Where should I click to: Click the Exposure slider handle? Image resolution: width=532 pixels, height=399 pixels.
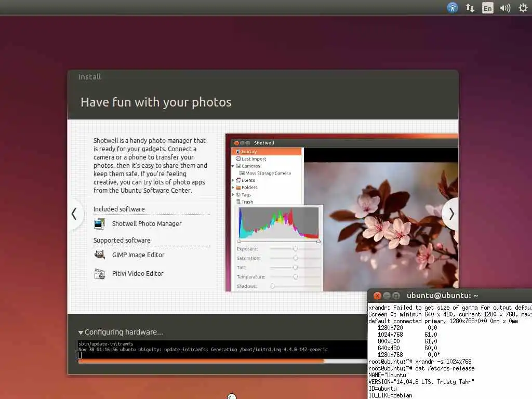(x=296, y=249)
